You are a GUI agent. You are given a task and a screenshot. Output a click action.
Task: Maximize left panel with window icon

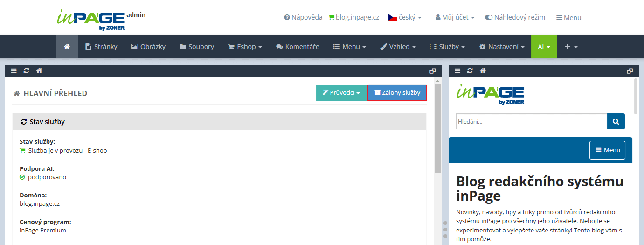tap(433, 71)
